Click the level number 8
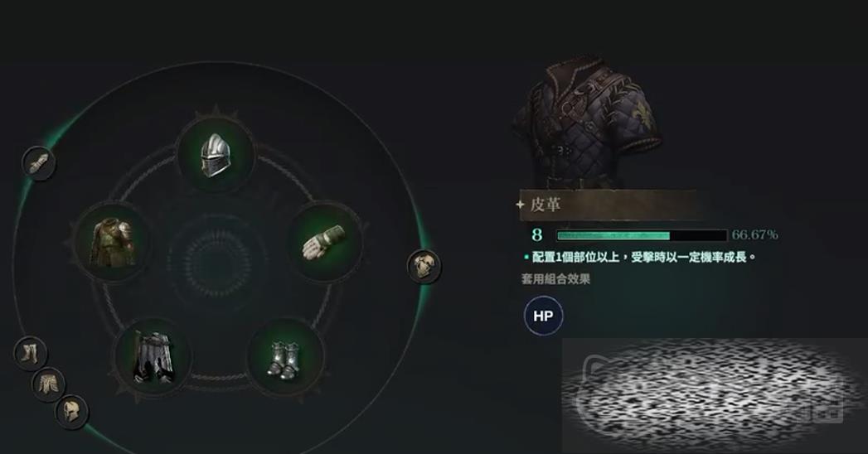868x454 pixels. [x=537, y=235]
